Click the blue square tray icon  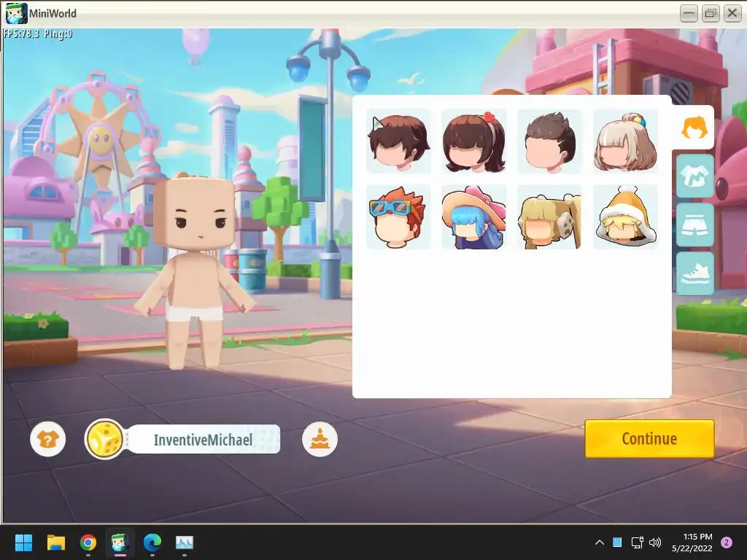617,542
